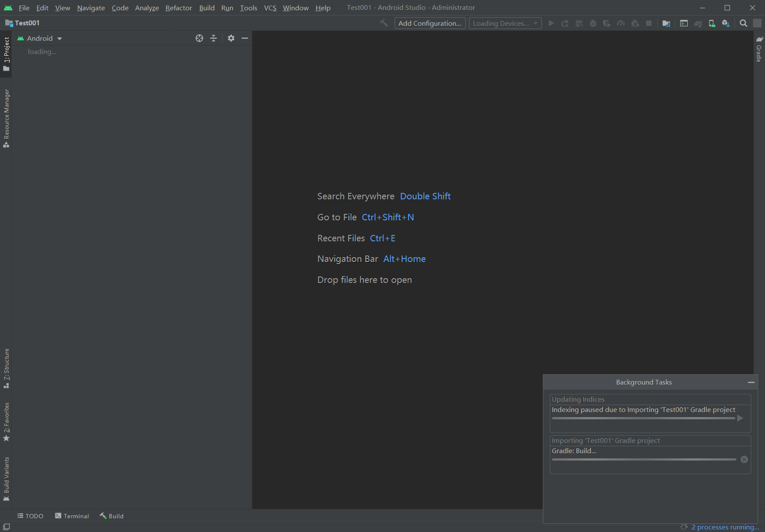Click the Background Tasks popup title
765x532 pixels.
click(x=644, y=382)
